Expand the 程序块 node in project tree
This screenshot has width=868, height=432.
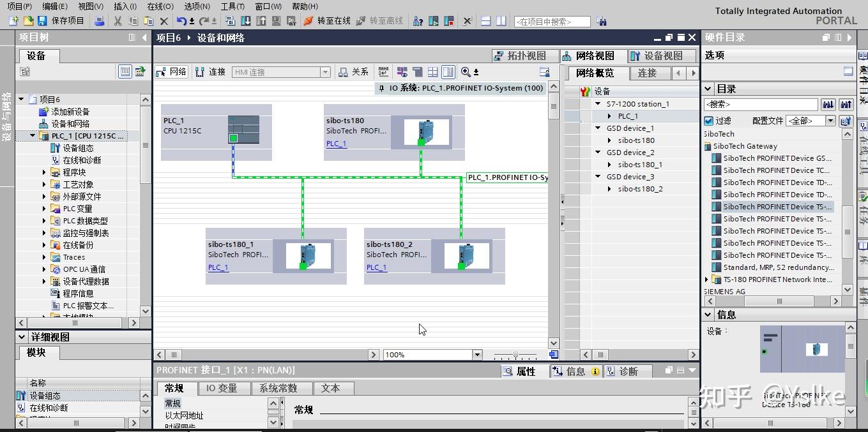45,172
